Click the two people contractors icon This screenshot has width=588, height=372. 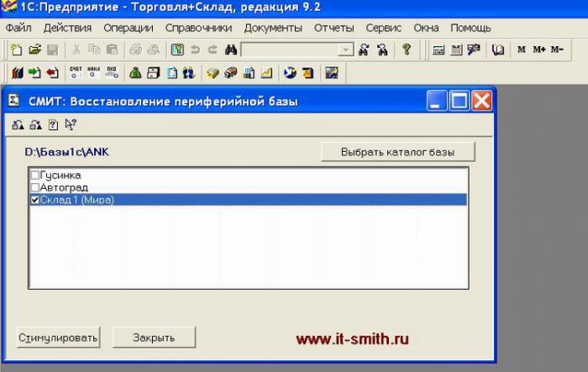[x=189, y=73]
